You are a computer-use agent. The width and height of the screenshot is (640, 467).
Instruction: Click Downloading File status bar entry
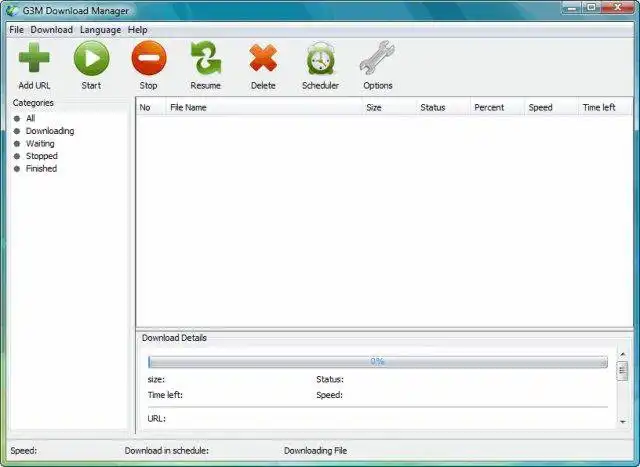(x=316, y=451)
